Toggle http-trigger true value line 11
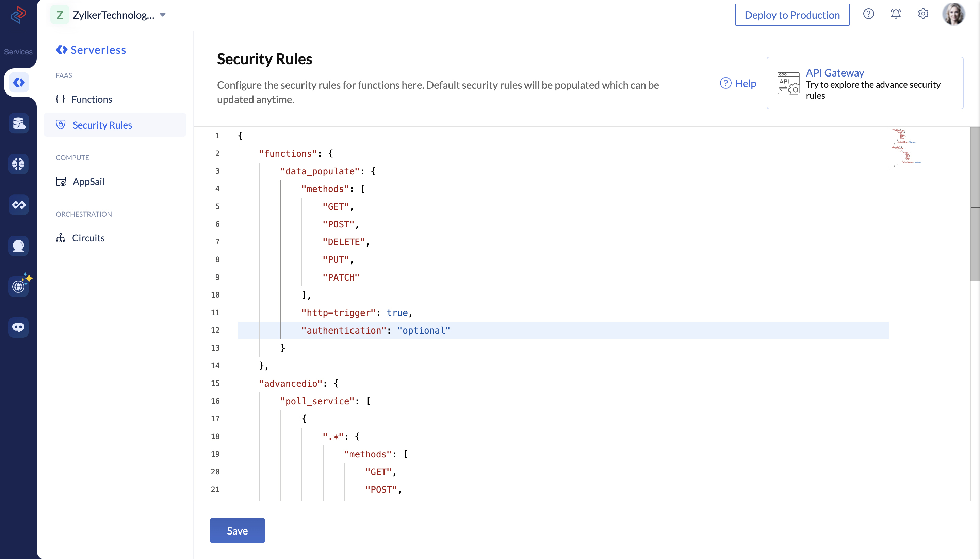This screenshot has width=980, height=559. pos(397,312)
